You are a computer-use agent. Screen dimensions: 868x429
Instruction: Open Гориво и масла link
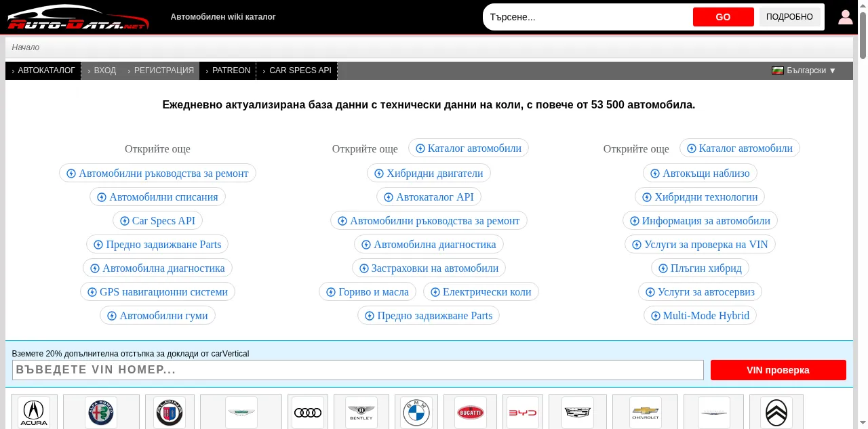click(368, 291)
